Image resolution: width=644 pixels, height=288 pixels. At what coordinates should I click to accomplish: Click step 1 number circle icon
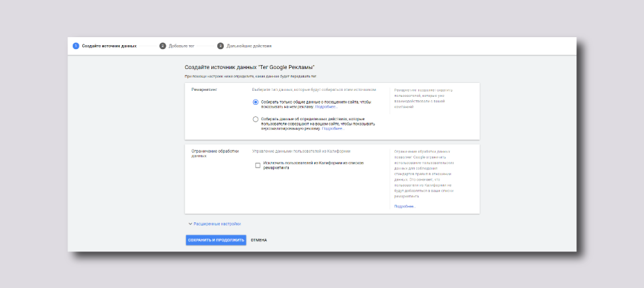click(x=76, y=46)
